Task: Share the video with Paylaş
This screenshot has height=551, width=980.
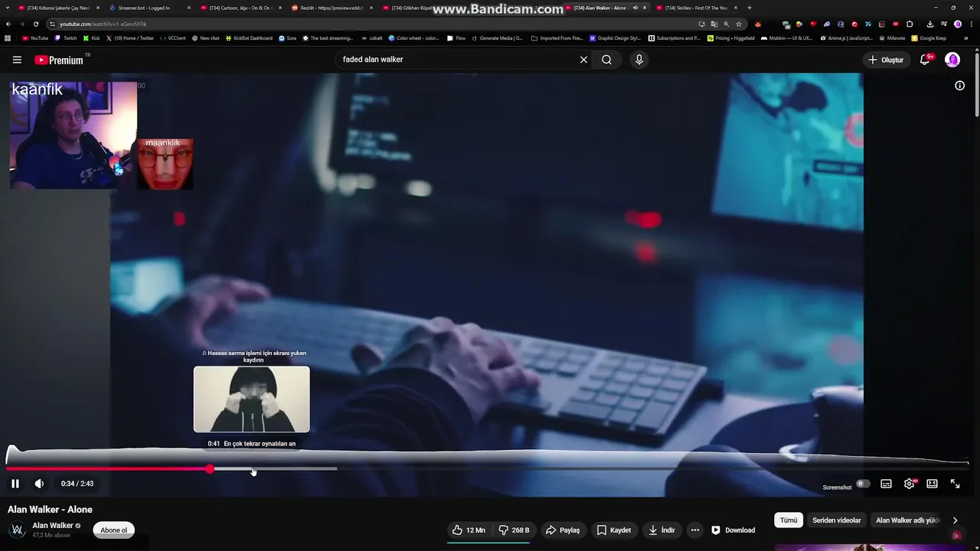Action: (563, 530)
